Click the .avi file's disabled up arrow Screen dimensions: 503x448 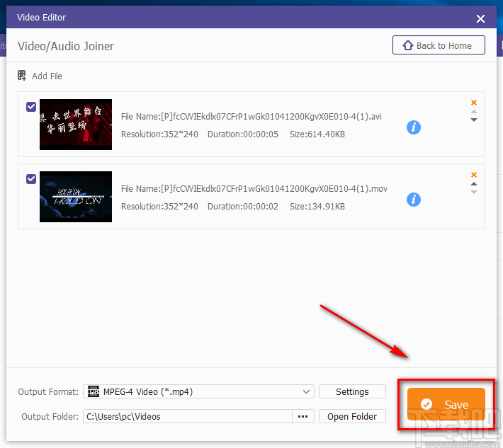[474, 112]
